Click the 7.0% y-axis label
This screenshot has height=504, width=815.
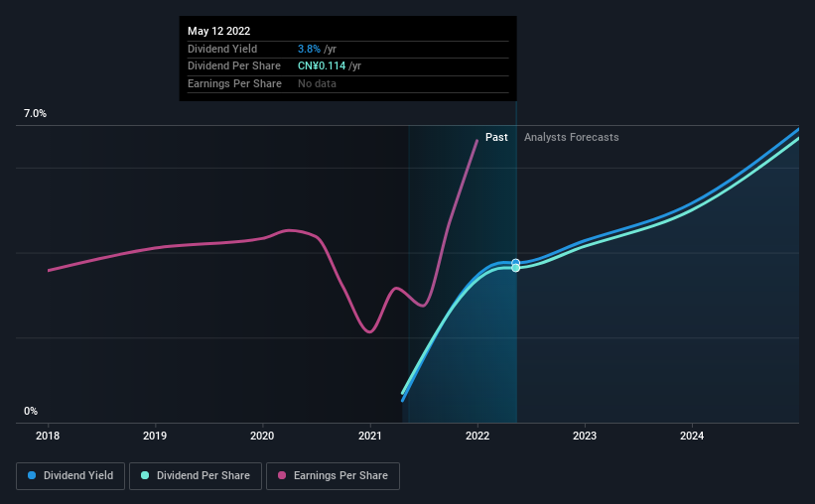pyautogui.click(x=35, y=113)
